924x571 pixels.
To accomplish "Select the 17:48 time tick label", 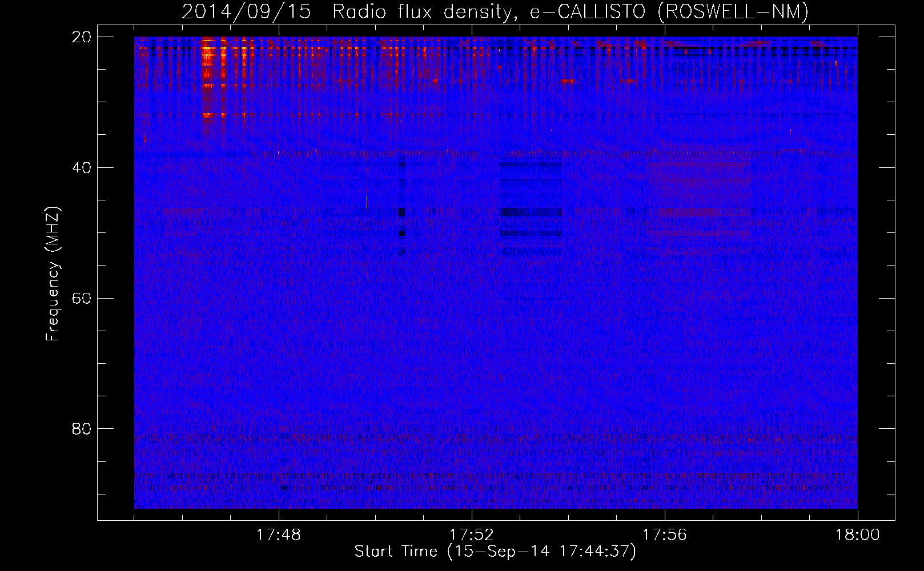I will [279, 535].
